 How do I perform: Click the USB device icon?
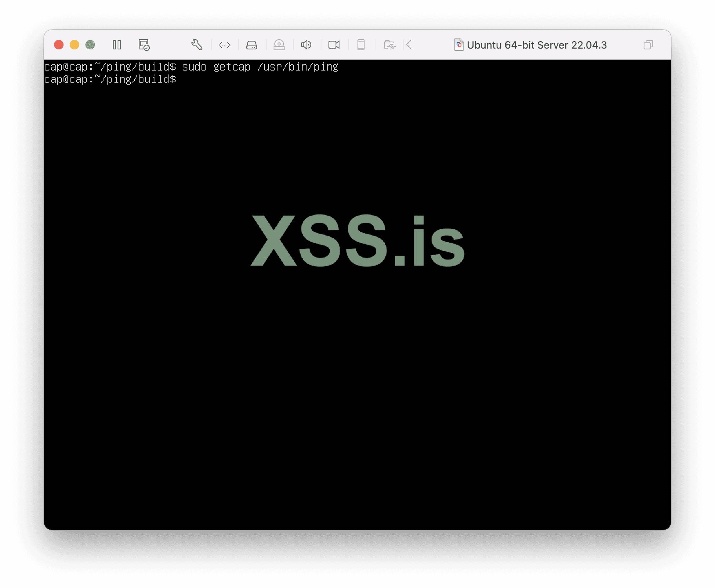click(x=361, y=45)
